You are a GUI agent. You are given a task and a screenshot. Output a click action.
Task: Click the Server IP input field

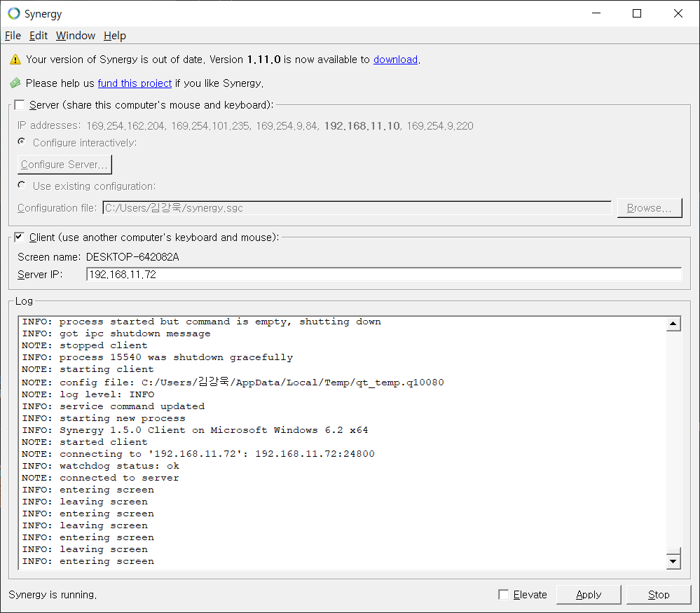(384, 274)
